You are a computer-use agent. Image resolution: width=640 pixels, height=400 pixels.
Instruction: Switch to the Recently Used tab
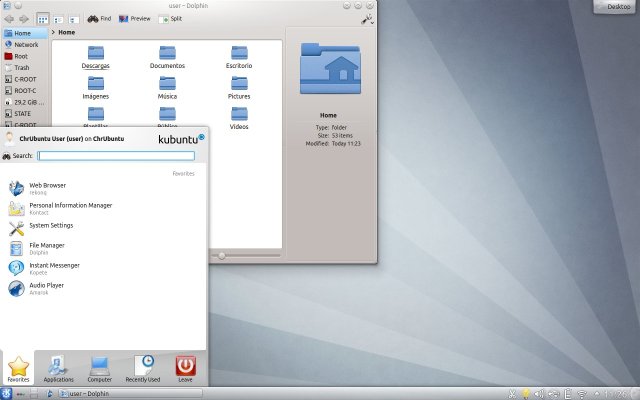click(142, 367)
